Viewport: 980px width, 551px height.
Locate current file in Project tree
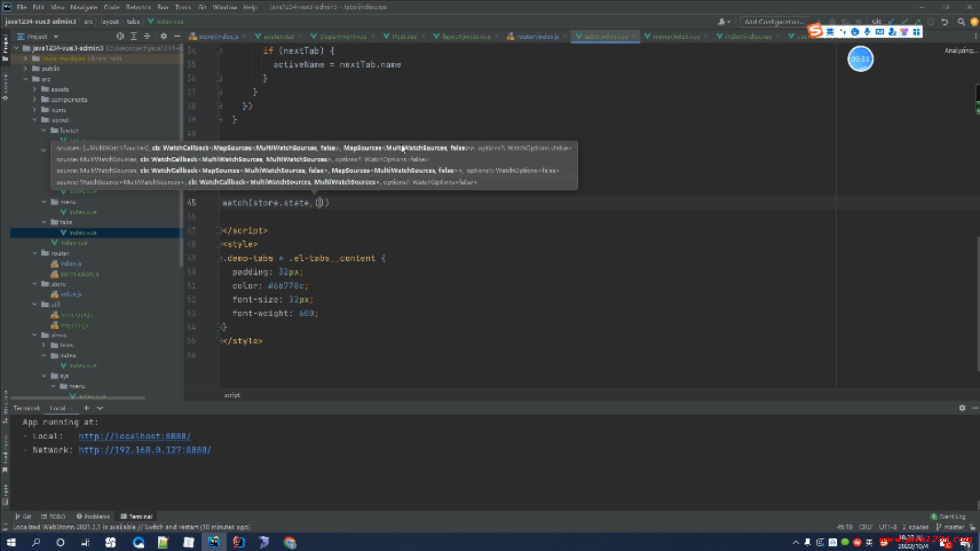click(x=120, y=36)
